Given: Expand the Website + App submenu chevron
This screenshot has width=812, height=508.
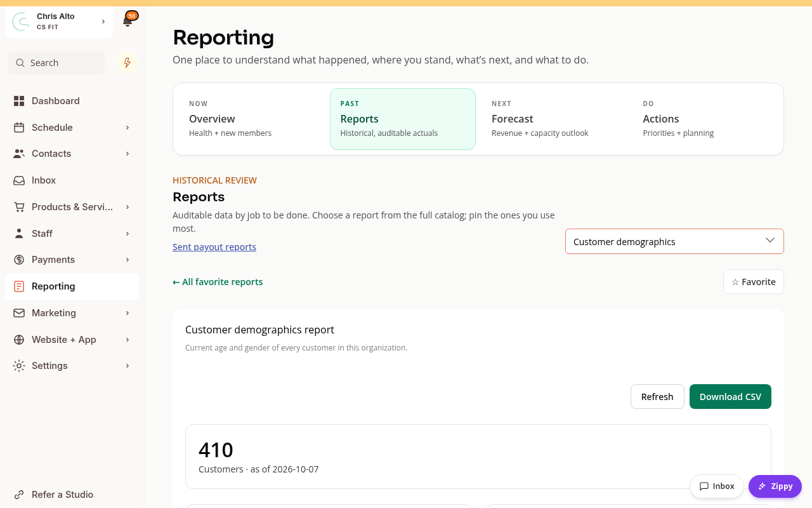Looking at the screenshot, I should [128, 340].
